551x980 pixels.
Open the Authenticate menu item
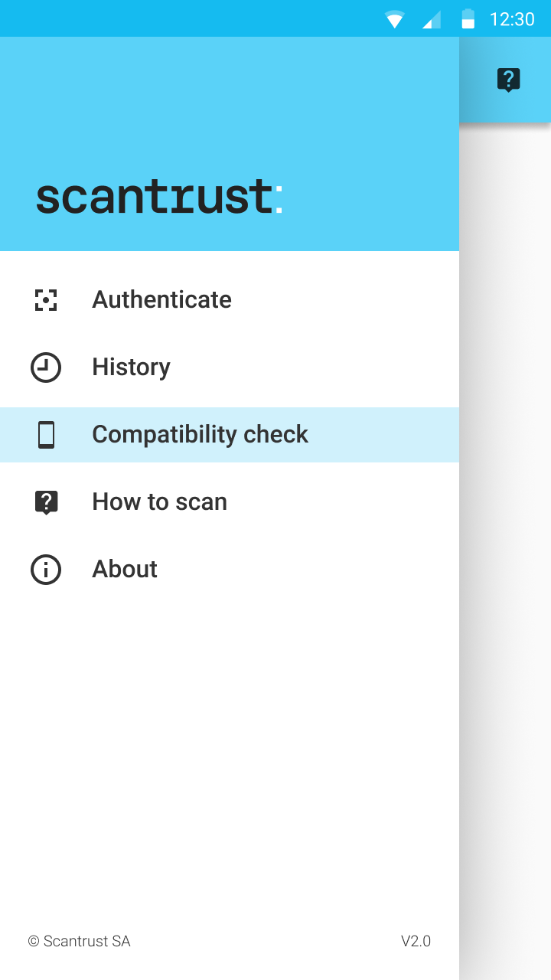coord(230,300)
